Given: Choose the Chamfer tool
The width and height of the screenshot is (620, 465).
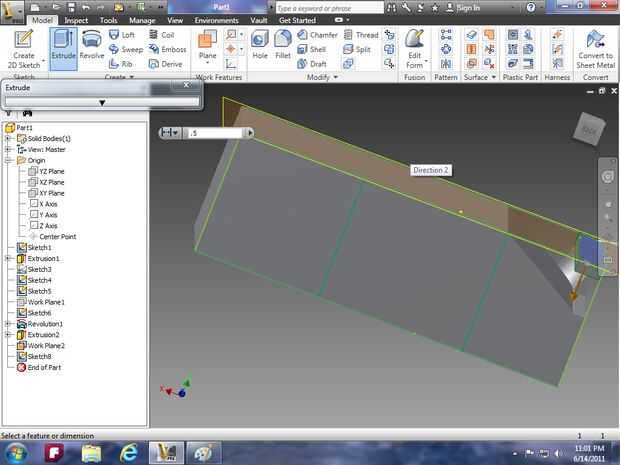Looking at the screenshot, I should click(318, 35).
